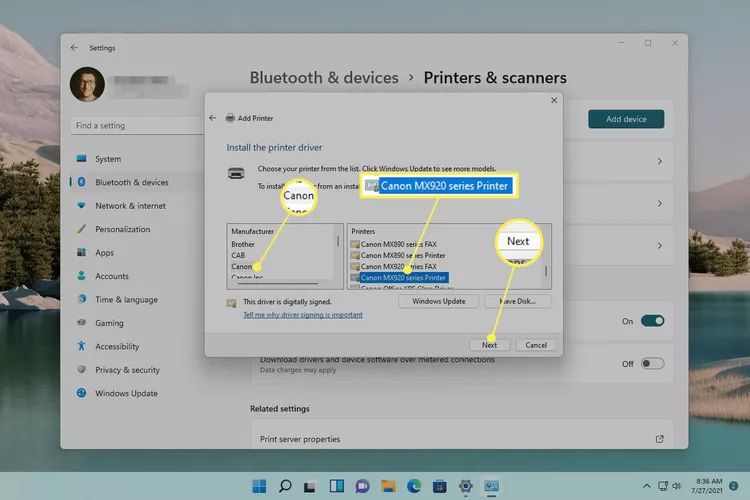The width and height of the screenshot is (750, 500).
Task: Select the bottom Canon MX920 series Printer row
Action: pos(403,278)
